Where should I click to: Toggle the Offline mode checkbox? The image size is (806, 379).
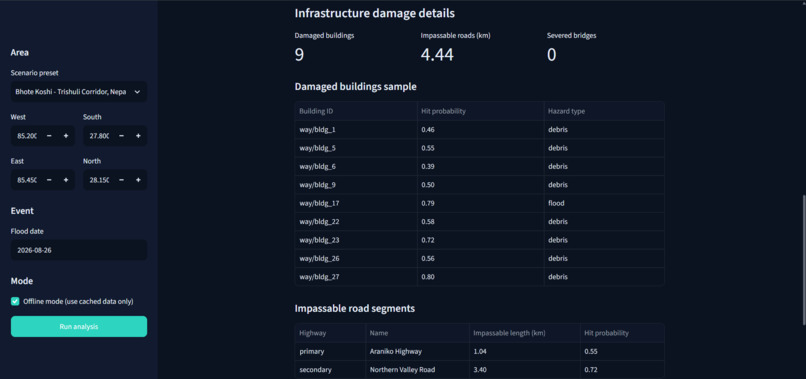15,301
